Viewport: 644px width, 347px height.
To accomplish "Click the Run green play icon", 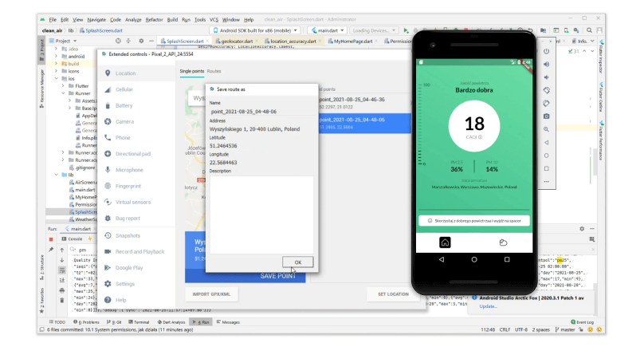I will [x=406, y=30].
